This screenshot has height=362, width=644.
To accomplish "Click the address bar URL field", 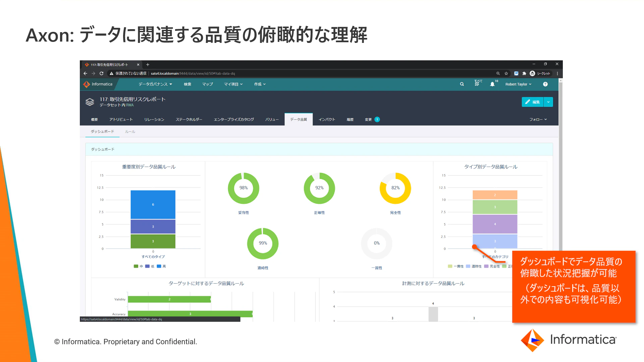I will (x=302, y=73).
